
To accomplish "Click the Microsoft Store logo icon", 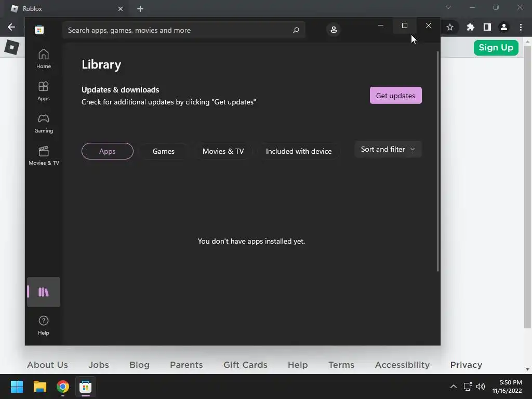I will (39, 30).
